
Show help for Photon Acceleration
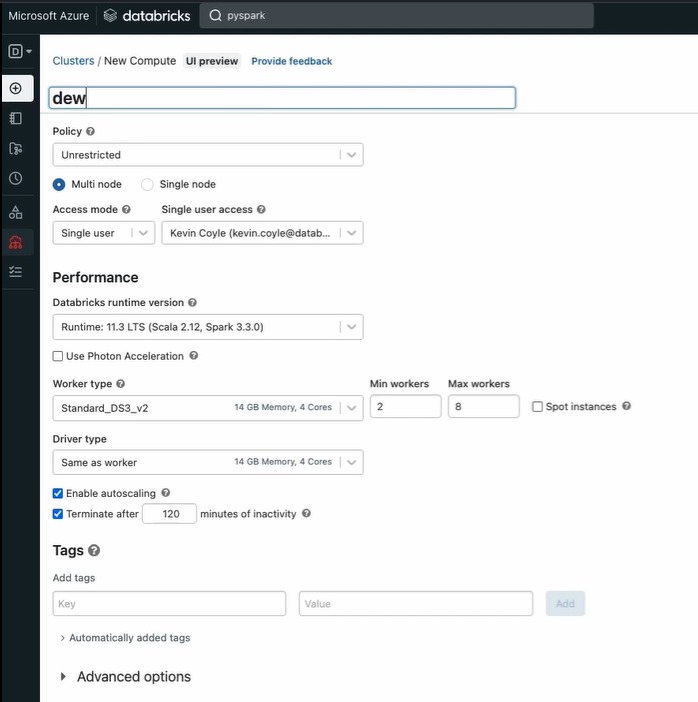(193, 355)
